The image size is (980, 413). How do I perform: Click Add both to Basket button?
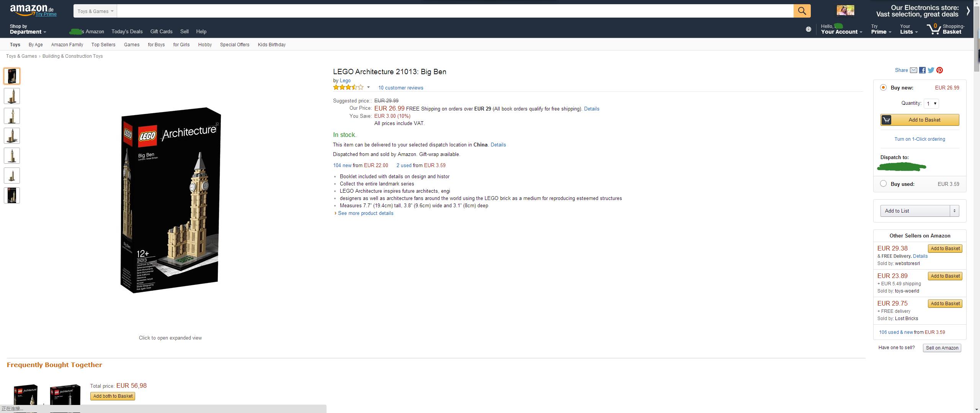pos(113,396)
